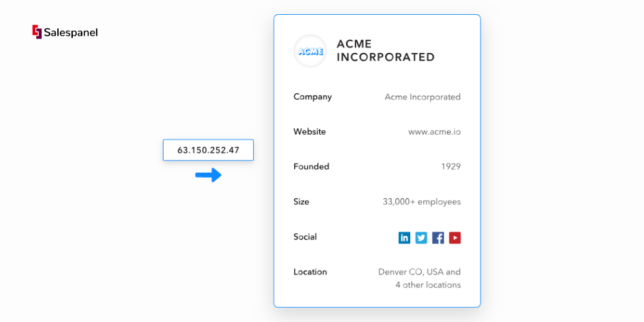Image resolution: width=644 pixels, height=322 pixels.
Task: Click the Company field label
Action: tap(312, 97)
